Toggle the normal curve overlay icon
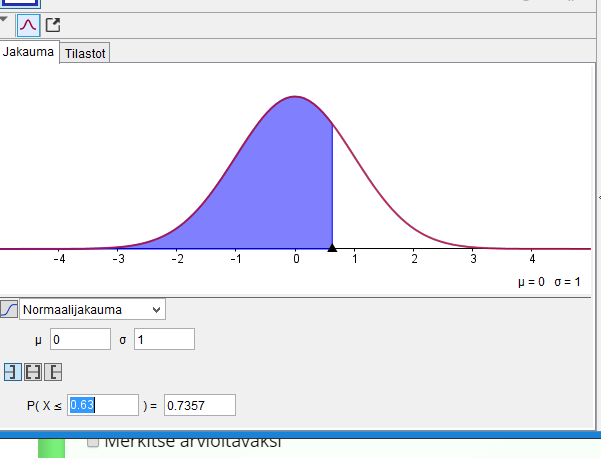This screenshot has width=601, height=458. 28,25
